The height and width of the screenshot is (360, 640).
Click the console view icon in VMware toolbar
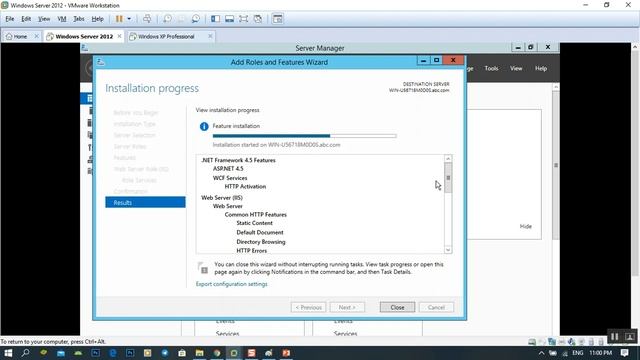pos(278,19)
